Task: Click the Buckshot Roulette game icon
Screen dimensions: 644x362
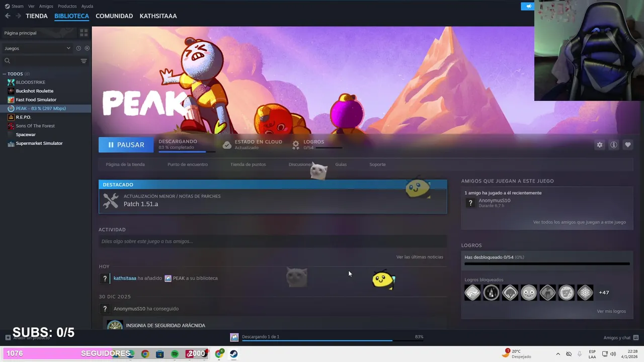Action: click(x=11, y=91)
